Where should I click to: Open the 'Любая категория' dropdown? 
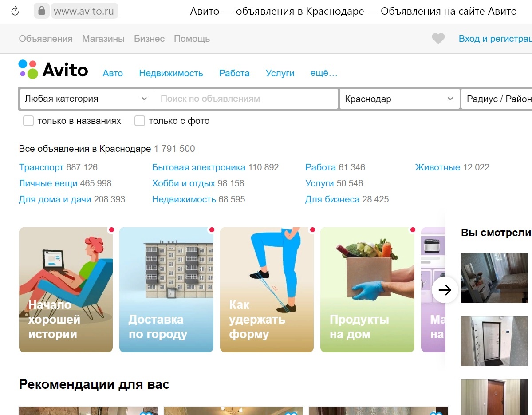[x=87, y=99]
